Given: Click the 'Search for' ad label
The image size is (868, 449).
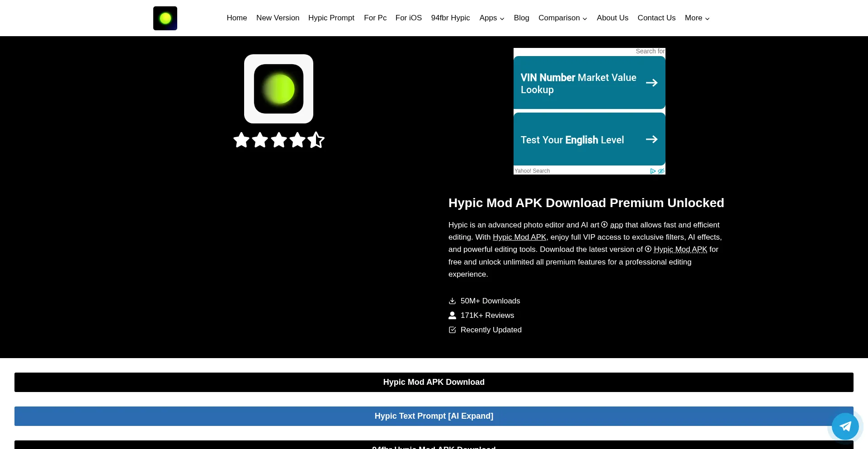Looking at the screenshot, I should (650, 52).
